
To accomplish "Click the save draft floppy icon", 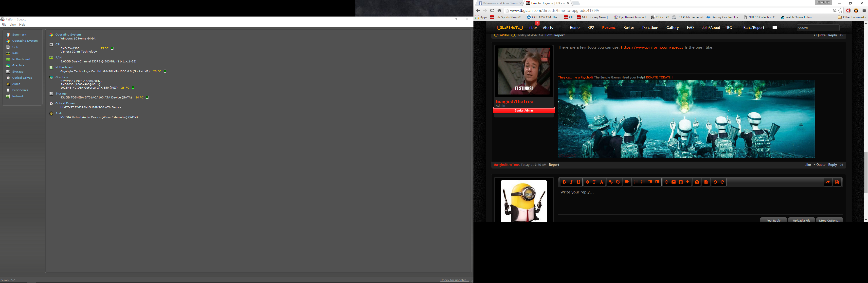I will 706,182.
